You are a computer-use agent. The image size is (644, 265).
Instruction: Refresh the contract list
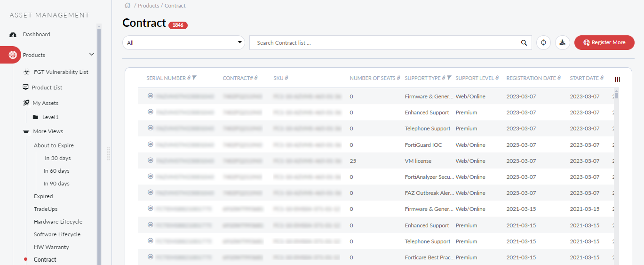pyautogui.click(x=543, y=42)
